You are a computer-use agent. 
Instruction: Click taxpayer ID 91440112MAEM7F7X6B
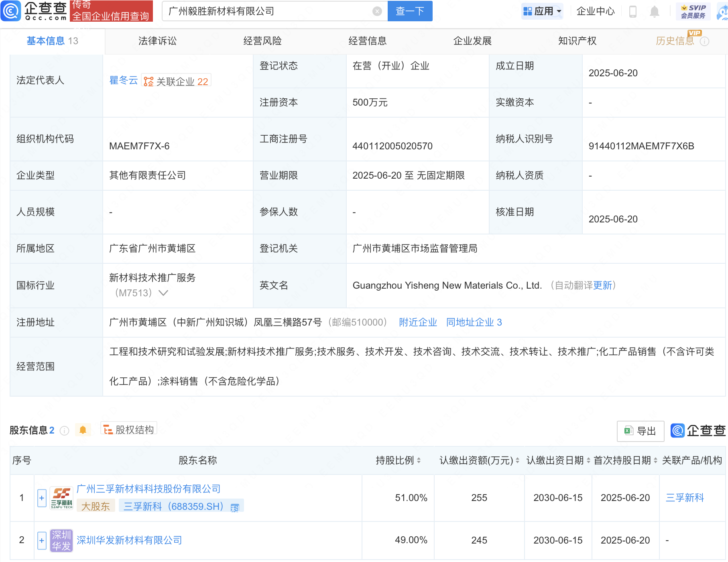point(641,146)
